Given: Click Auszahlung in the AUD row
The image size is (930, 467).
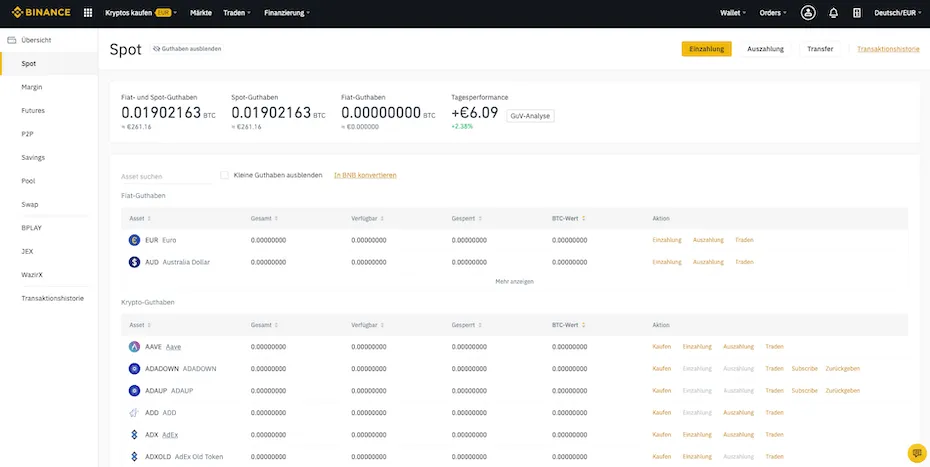Looking at the screenshot, I should click(708, 262).
